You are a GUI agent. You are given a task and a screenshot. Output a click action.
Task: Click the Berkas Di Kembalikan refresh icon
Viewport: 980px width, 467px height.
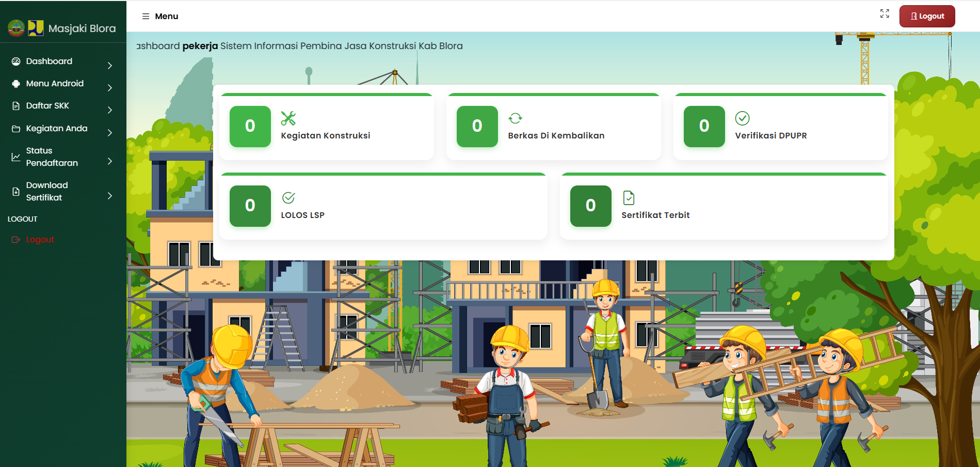tap(515, 118)
